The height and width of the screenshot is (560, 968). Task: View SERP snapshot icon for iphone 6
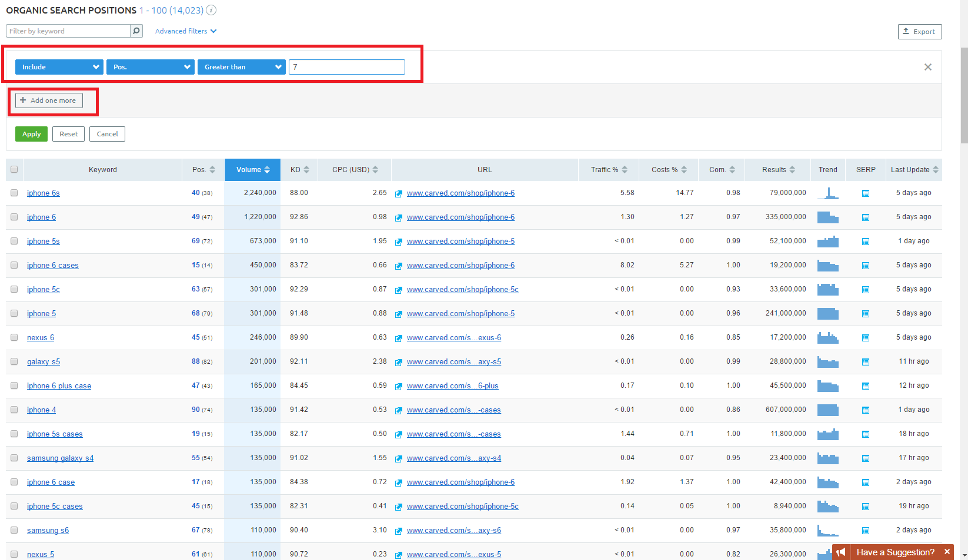point(866,217)
